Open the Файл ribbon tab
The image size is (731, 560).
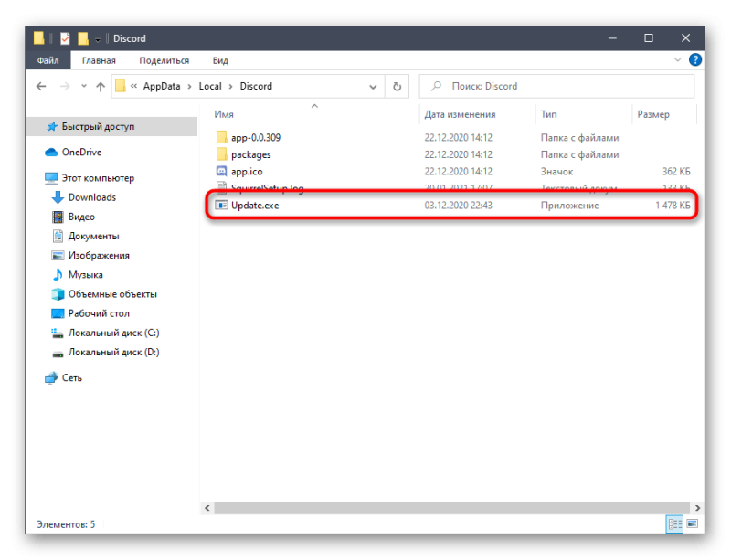coord(48,60)
